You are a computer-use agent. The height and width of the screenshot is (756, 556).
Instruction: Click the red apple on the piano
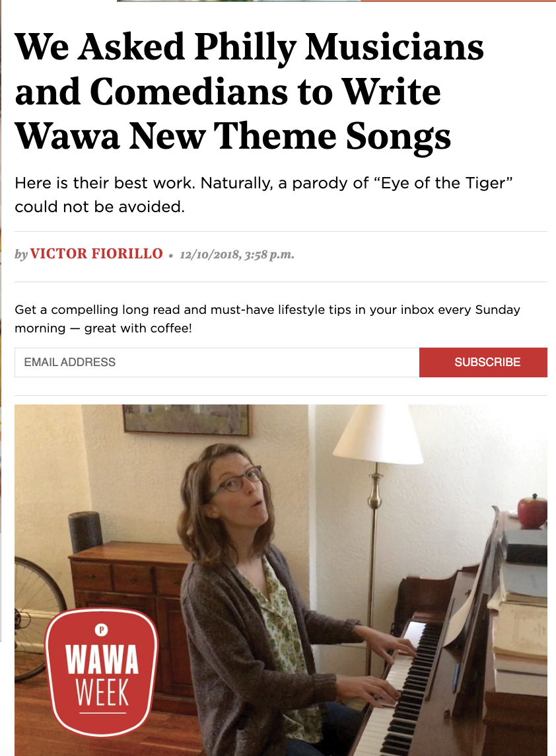(x=532, y=511)
